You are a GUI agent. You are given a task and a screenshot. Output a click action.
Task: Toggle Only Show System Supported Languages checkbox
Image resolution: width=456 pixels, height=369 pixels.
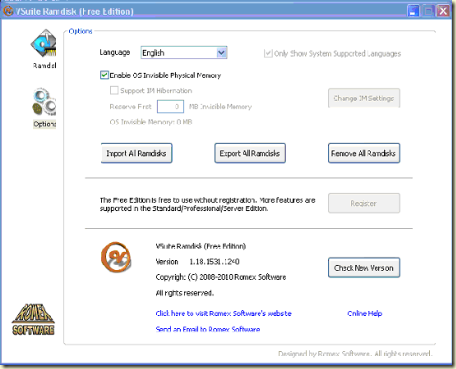[268, 53]
